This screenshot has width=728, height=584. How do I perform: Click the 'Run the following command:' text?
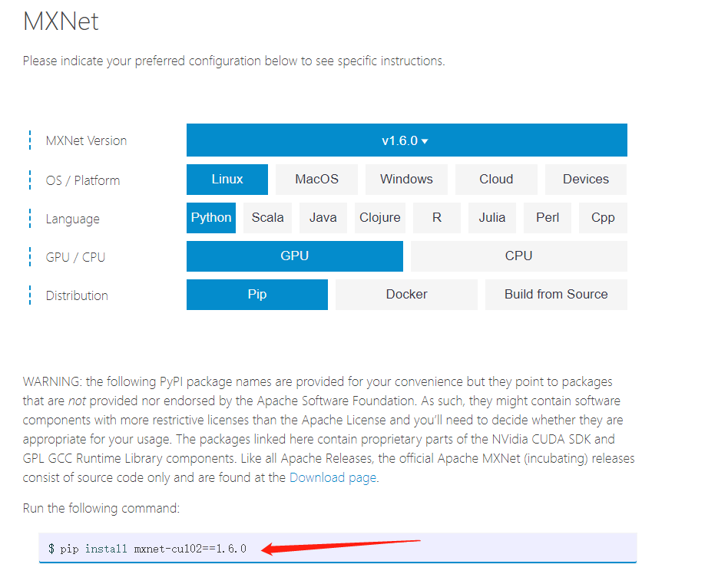pyautogui.click(x=101, y=508)
